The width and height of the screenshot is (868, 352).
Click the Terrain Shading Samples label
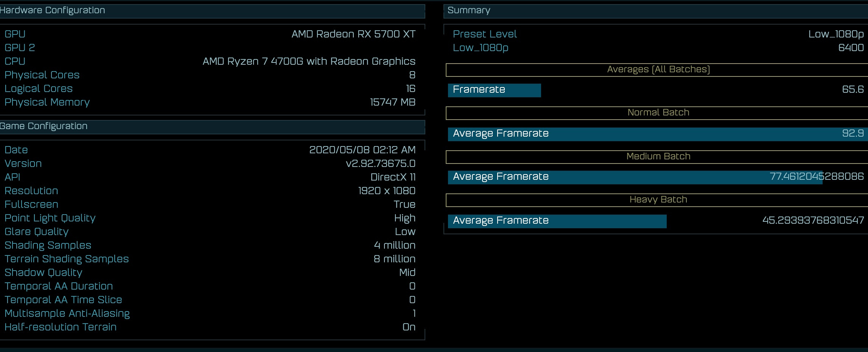[x=67, y=259]
